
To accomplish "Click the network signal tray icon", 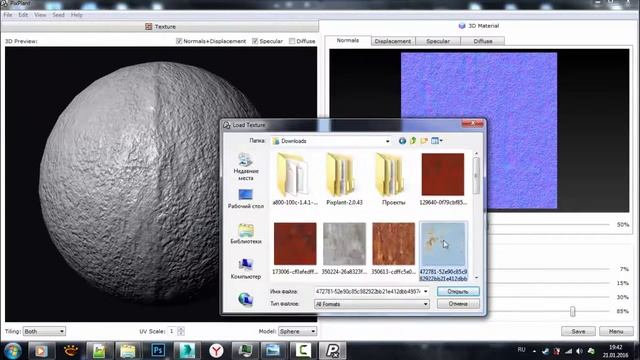I will [x=569, y=351].
